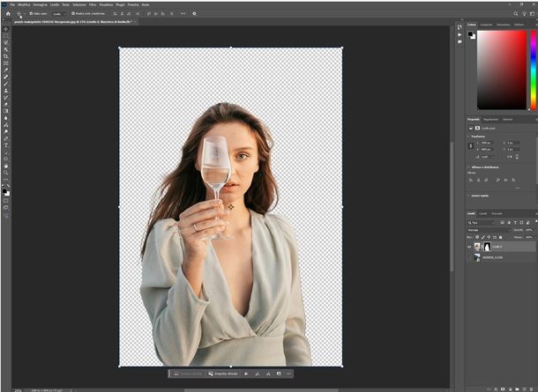
Task: Click the Importa sfondo button
Action: [x=225, y=374]
